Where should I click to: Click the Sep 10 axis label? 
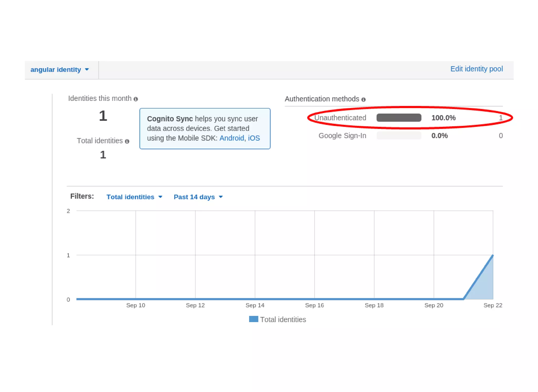click(136, 305)
